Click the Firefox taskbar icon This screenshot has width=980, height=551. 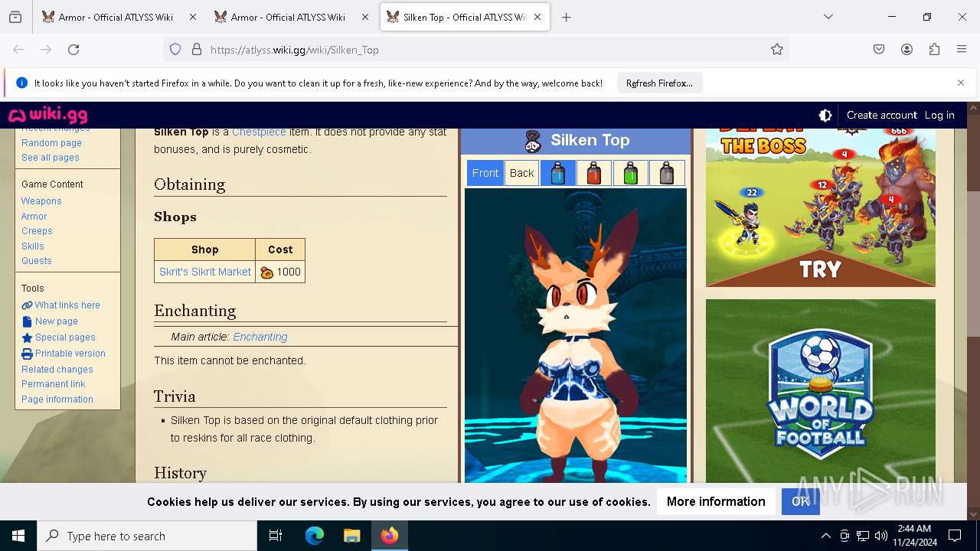coord(389,536)
